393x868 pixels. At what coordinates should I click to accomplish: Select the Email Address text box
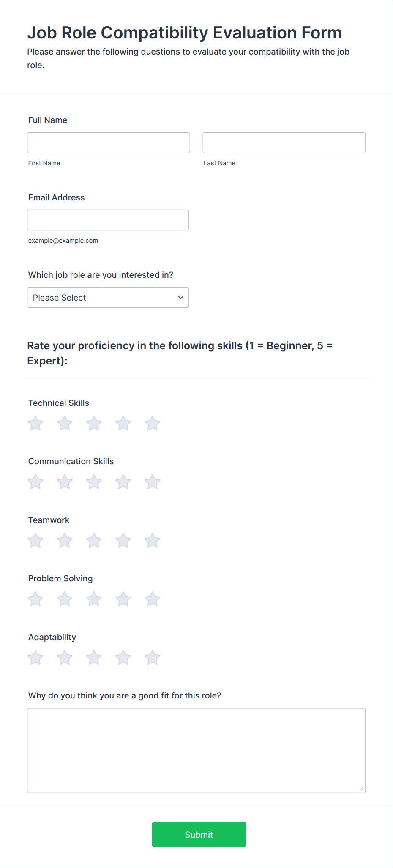tap(108, 220)
